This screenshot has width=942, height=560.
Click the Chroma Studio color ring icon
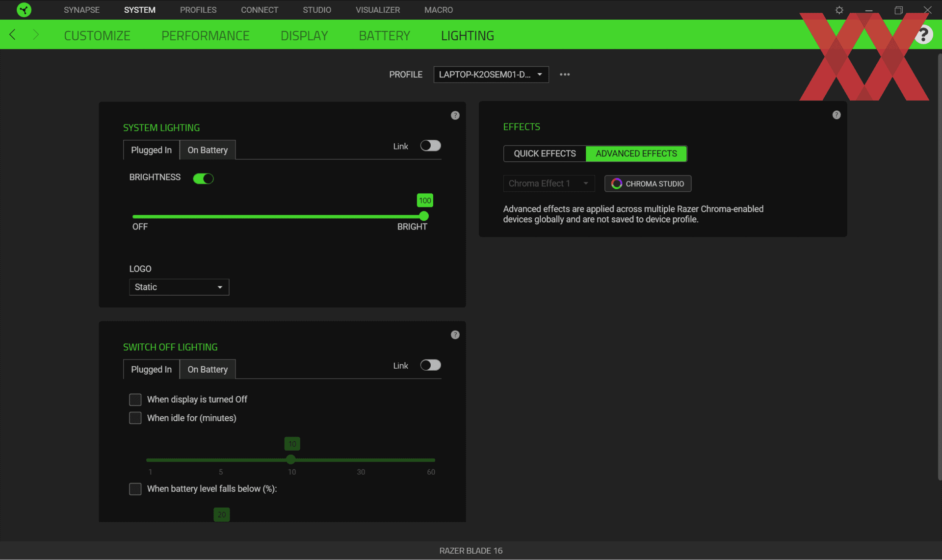[617, 183]
